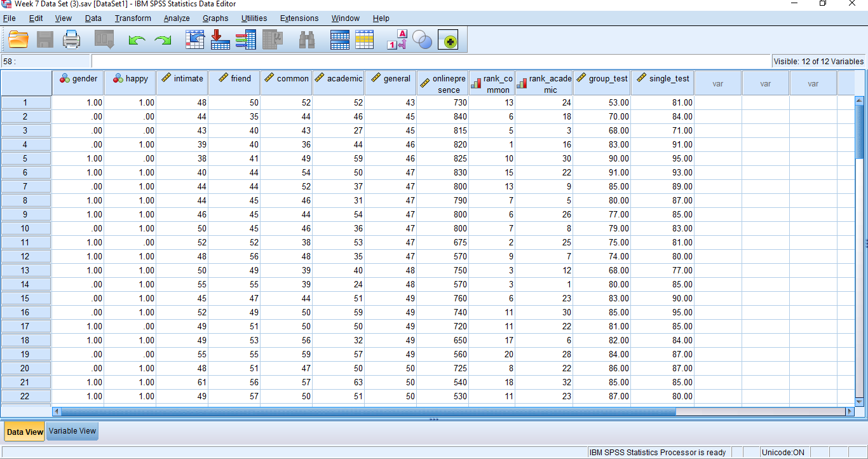Select the rank_common column header
868x459 pixels.
(x=492, y=83)
